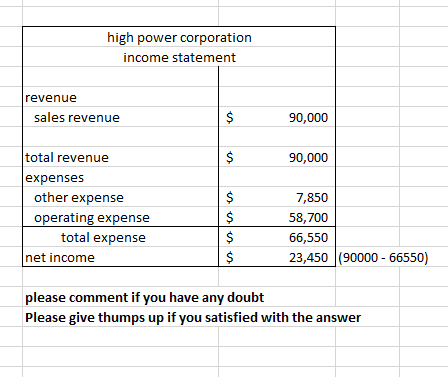Click the 'net income' label cell
Image resolution: width=448 pixels, height=377 pixels.
(x=121, y=257)
